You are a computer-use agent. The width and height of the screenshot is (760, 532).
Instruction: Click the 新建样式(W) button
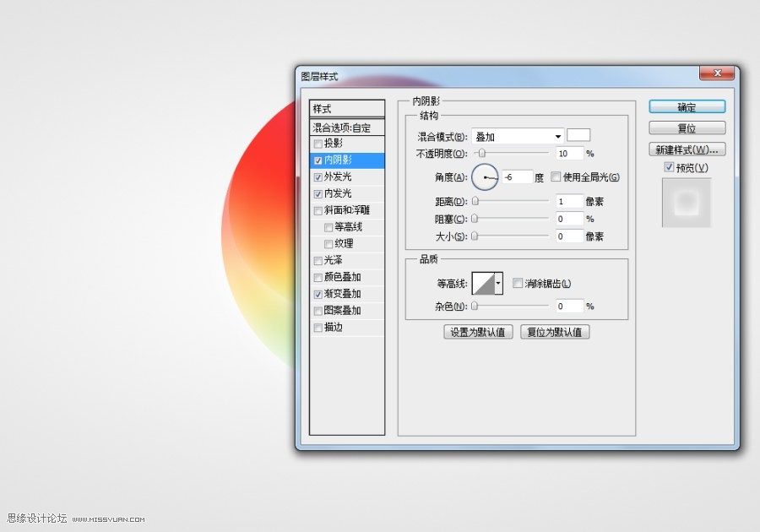(686, 149)
